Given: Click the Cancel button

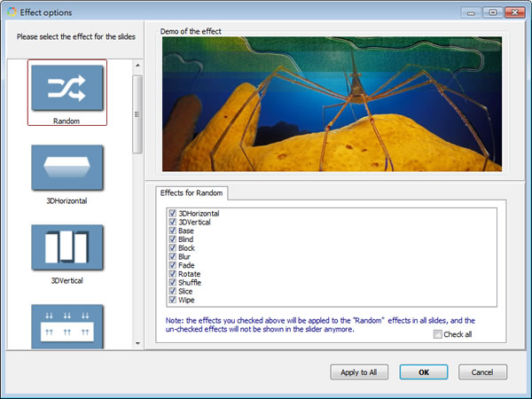Looking at the screenshot, I should (x=482, y=372).
